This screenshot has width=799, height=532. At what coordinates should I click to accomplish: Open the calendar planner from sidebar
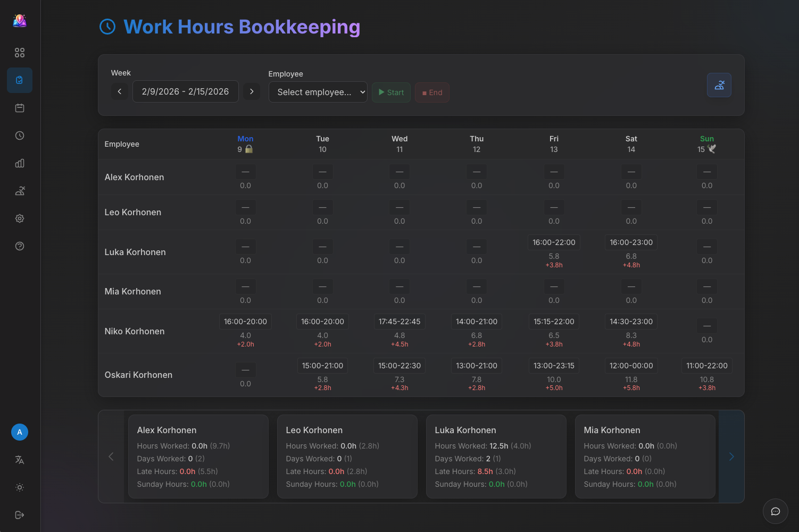tap(20, 108)
